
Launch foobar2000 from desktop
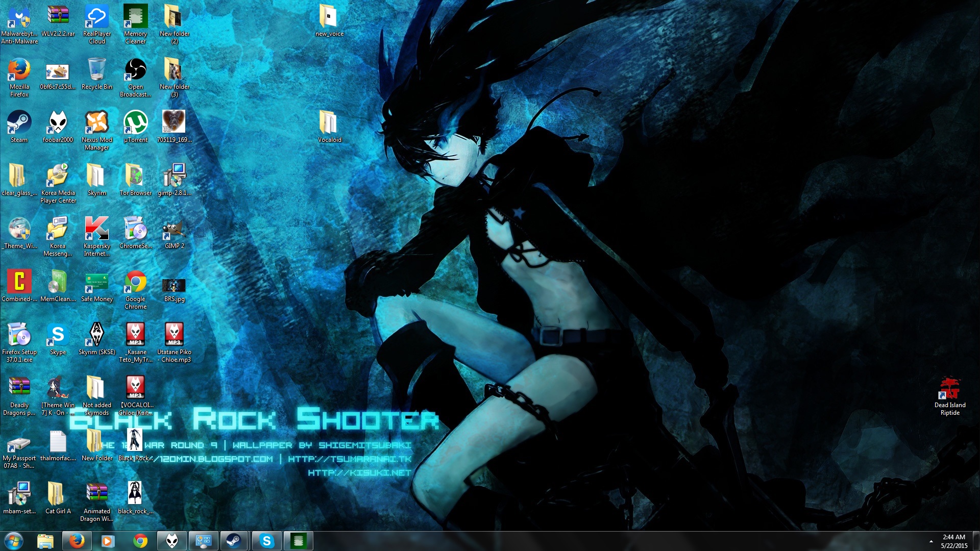pyautogui.click(x=58, y=123)
